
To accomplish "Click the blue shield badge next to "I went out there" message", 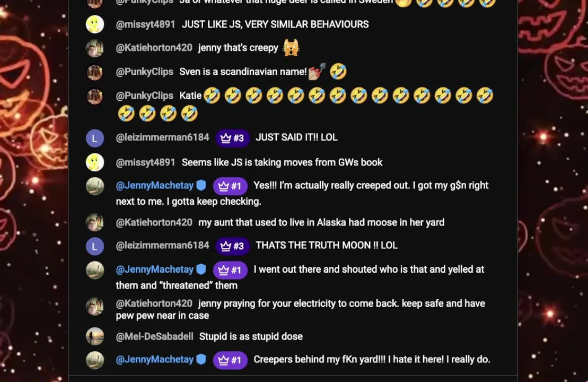I will pos(201,269).
